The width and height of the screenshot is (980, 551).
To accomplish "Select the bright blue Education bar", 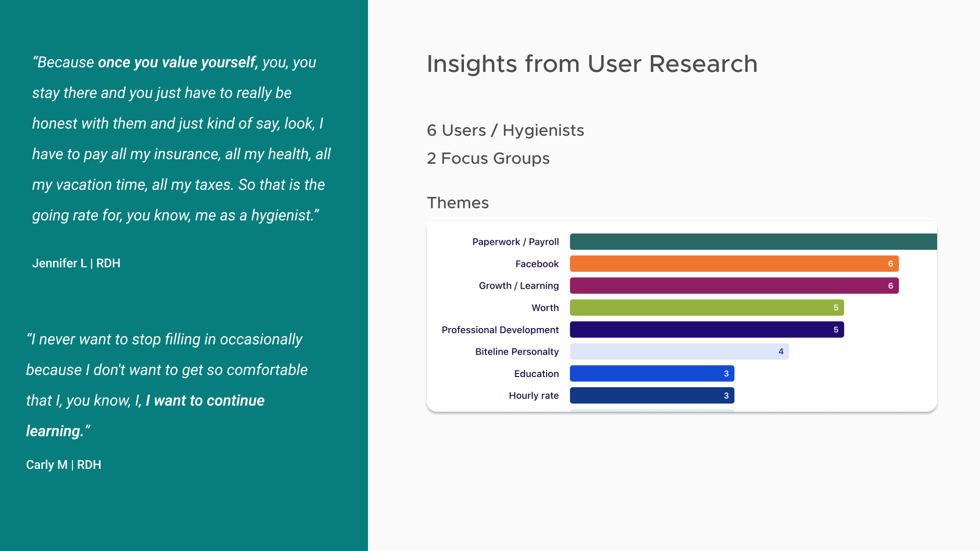I will point(652,373).
